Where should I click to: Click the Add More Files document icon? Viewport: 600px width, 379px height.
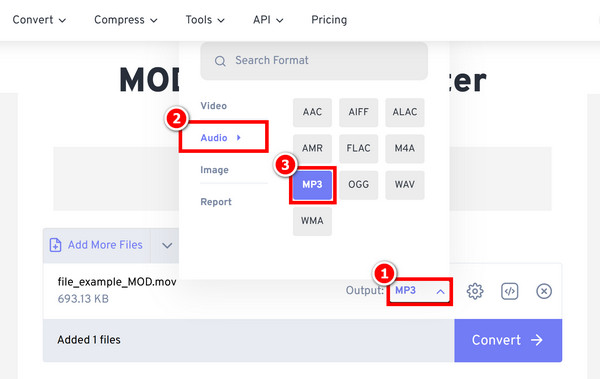tap(55, 245)
